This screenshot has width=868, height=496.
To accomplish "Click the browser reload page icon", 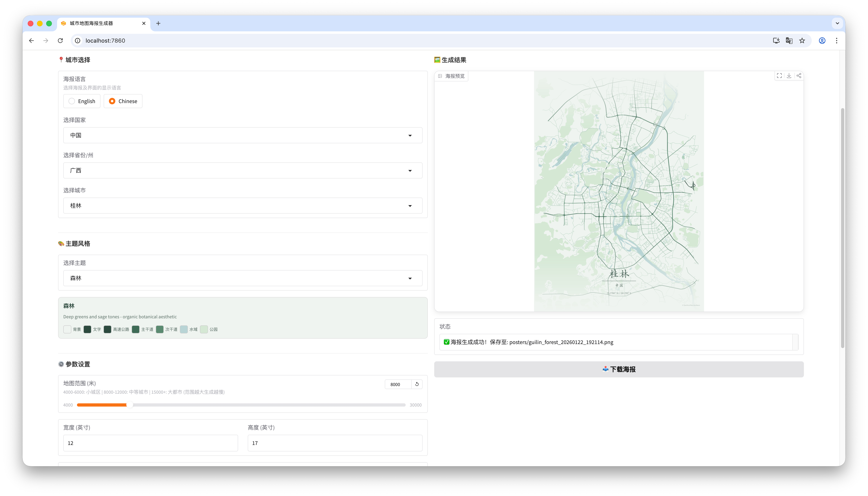I will pos(60,41).
